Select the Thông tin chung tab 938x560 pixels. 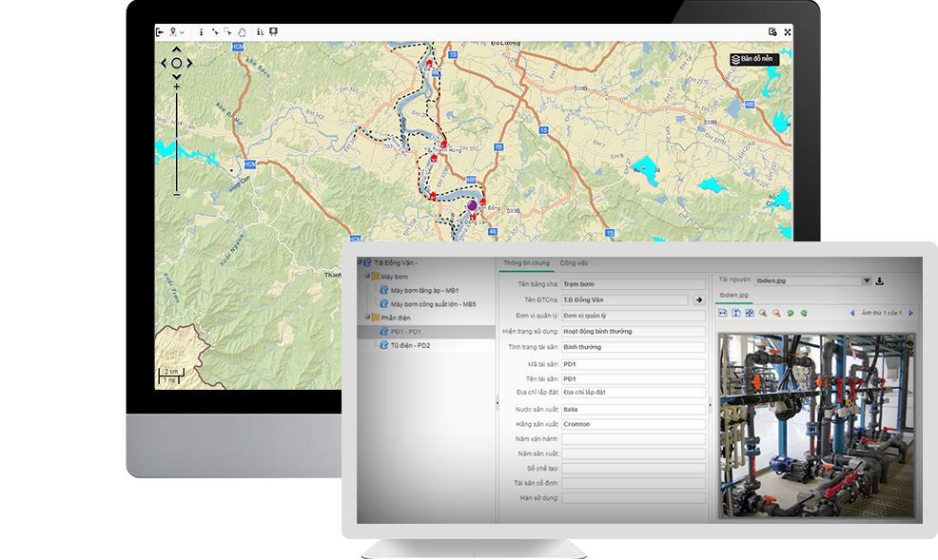(525, 262)
